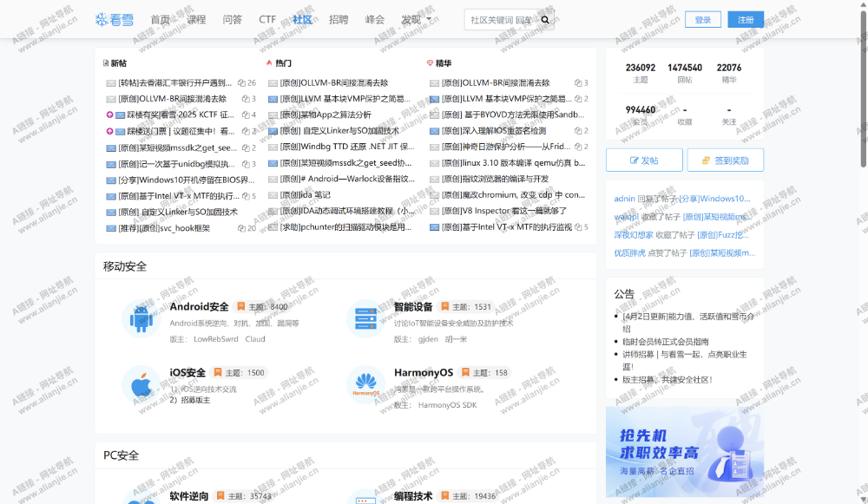Click the search magnifier icon
This screenshot has width=868, height=504.
545,20
